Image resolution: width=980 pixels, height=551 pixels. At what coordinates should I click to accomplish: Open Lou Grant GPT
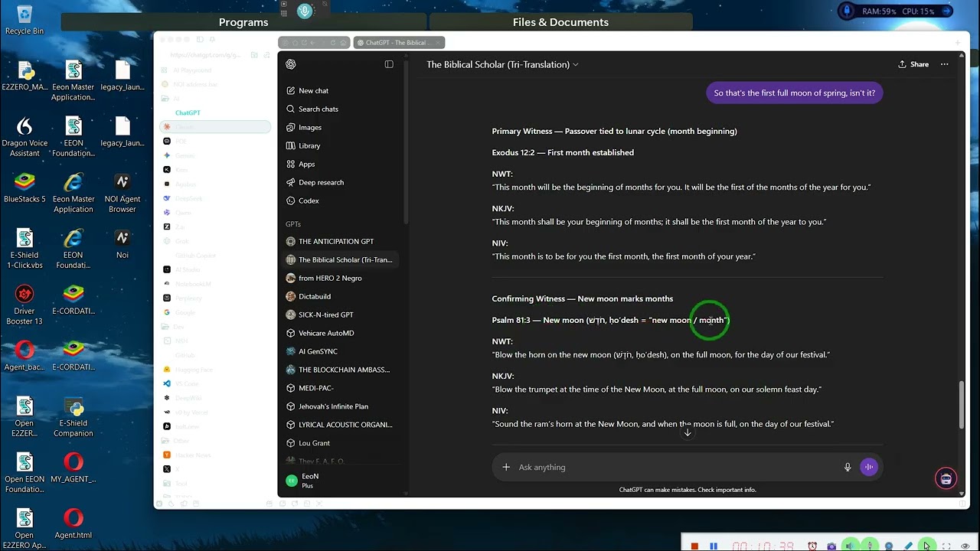click(340, 443)
